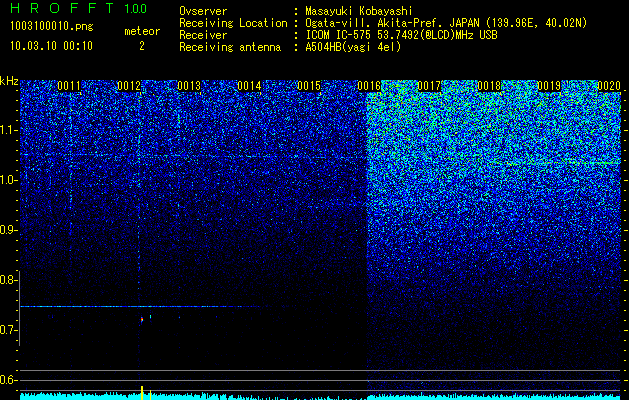The image size is (629, 400).
Task: Click the bright red meteor echo spot
Action: pyautogui.click(x=142, y=320)
